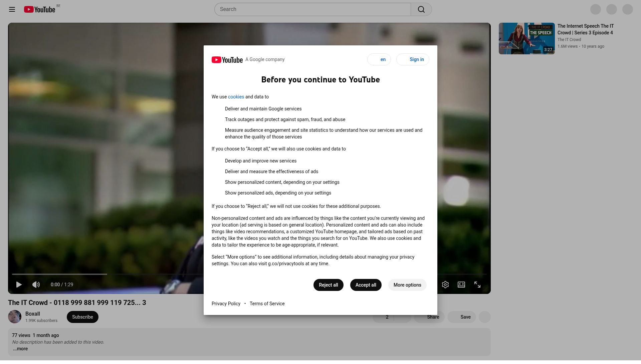This screenshot has width=641, height=364.
Task: Subscribe to the Boxall channel
Action: pos(82,317)
